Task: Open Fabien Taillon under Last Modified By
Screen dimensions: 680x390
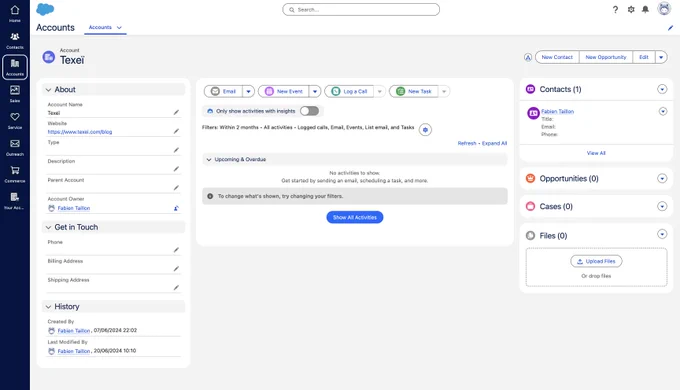Action: click(x=74, y=351)
